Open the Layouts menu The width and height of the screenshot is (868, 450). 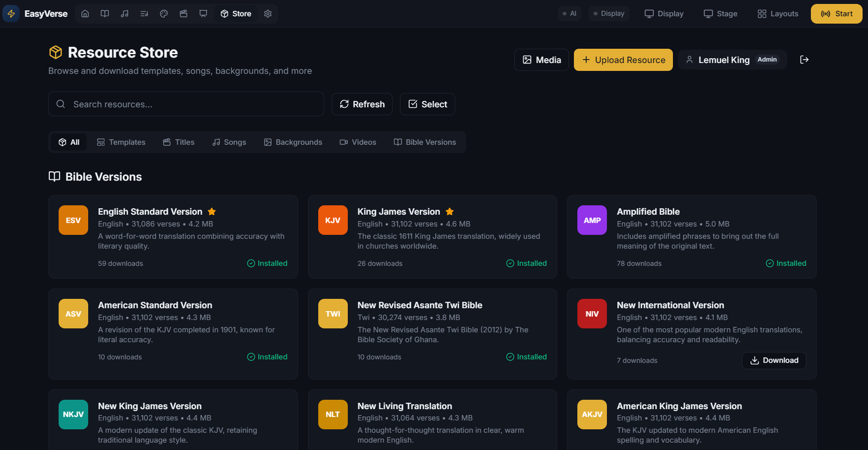coord(777,14)
